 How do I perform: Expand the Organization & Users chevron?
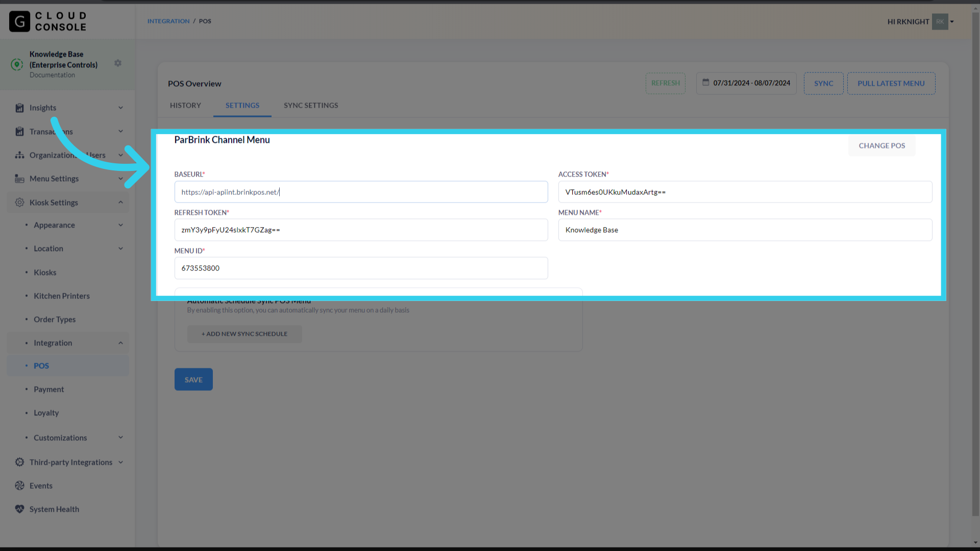click(x=121, y=155)
